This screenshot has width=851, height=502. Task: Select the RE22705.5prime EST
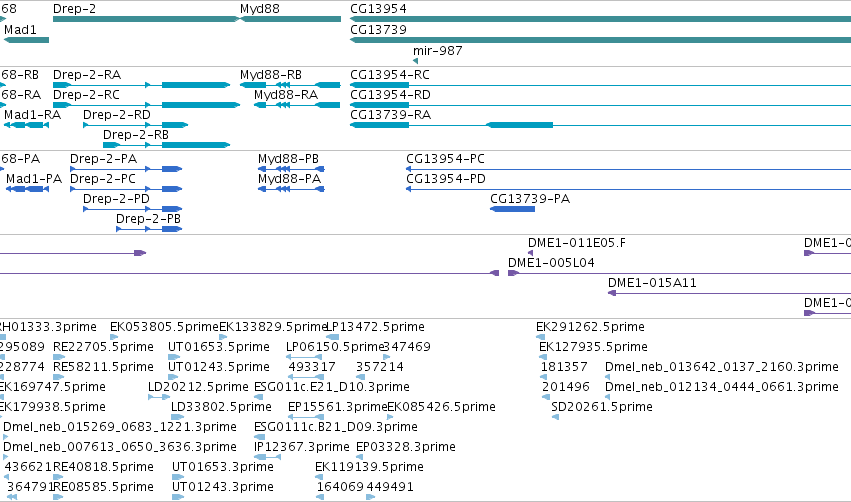[x=104, y=347]
